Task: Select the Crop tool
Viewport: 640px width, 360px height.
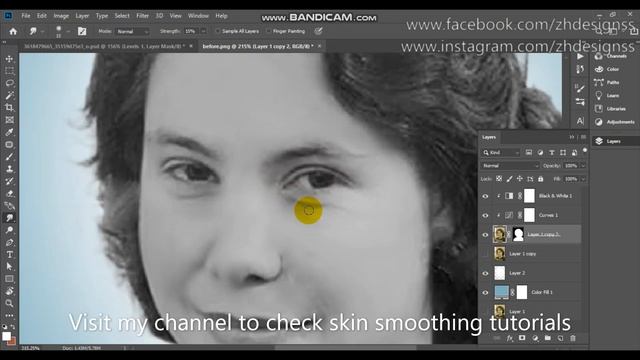Action: click(x=9, y=108)
